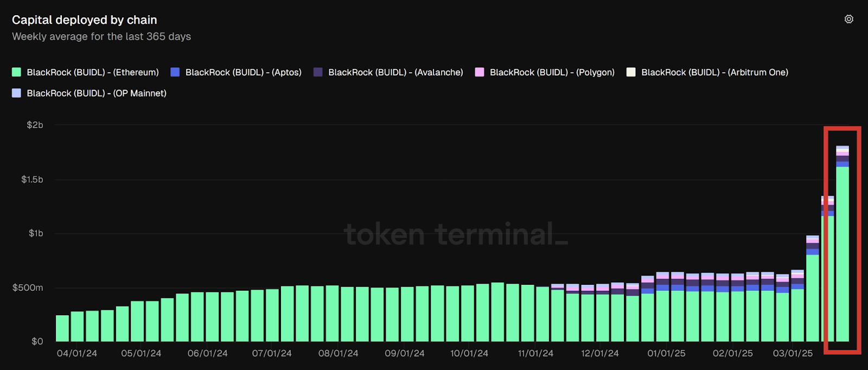Click the pink Polygon legend swatch

[x=480, y=72]
